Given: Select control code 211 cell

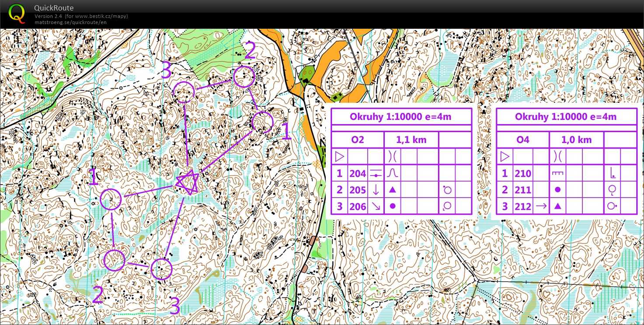Looking at the screenshot, I should (523, 190).
